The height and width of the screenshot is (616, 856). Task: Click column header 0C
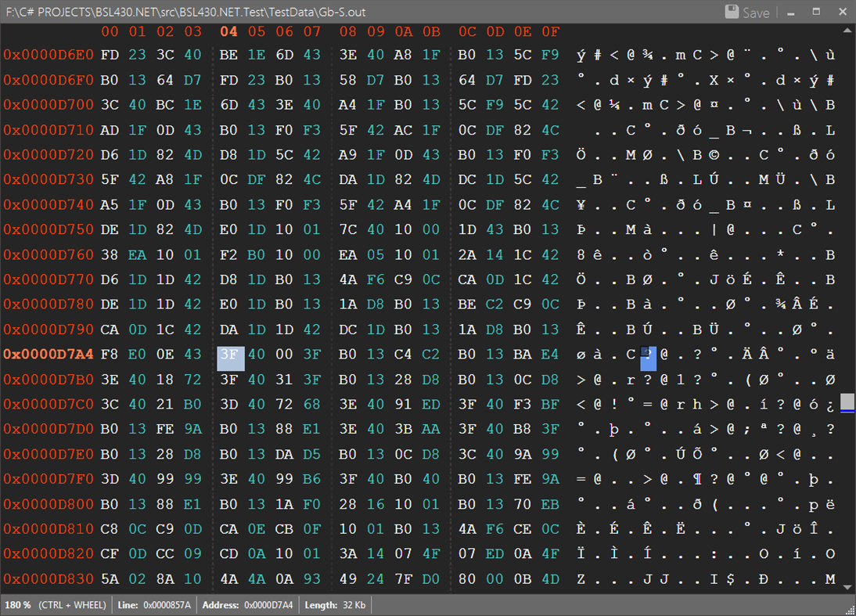[467, 31]
